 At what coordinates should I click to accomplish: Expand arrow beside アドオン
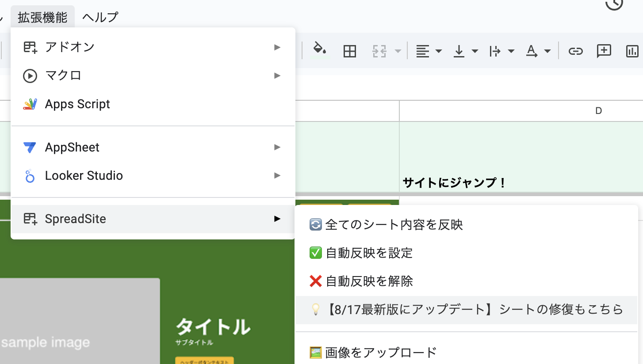(x=277, y=47)
